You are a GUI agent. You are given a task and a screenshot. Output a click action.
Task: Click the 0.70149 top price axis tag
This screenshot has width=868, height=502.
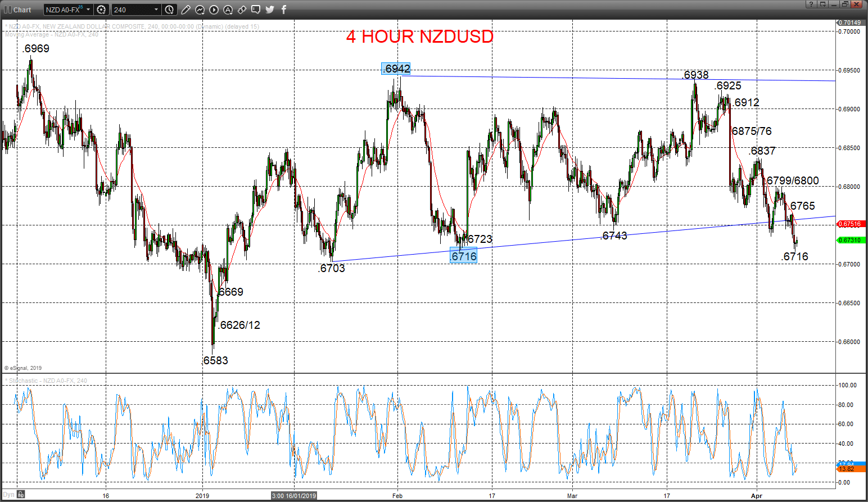[850, 22]
